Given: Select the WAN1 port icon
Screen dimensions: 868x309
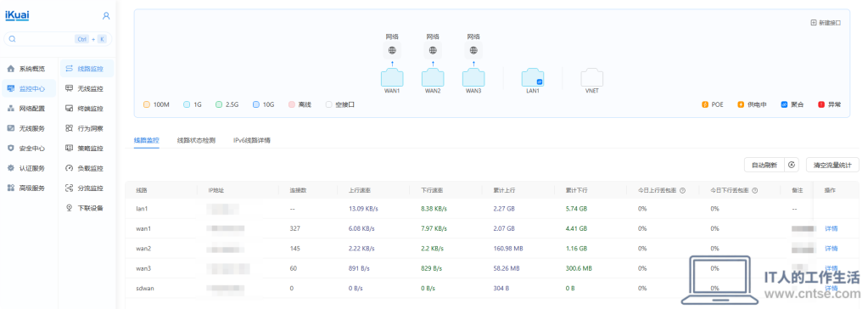Looking at the screenshot, I should (392, 77).
